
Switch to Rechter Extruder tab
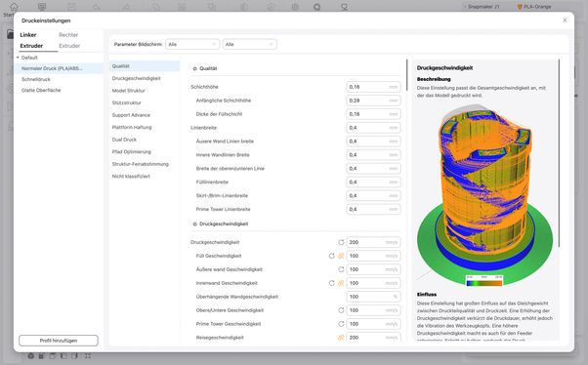[69, 40]
